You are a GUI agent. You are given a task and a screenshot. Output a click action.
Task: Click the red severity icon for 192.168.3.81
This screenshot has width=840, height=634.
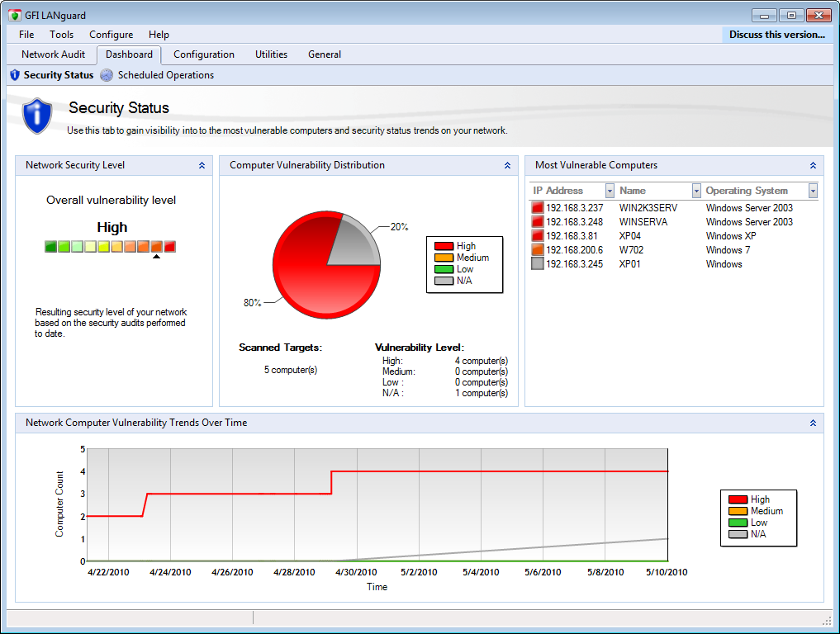(538, 235)
